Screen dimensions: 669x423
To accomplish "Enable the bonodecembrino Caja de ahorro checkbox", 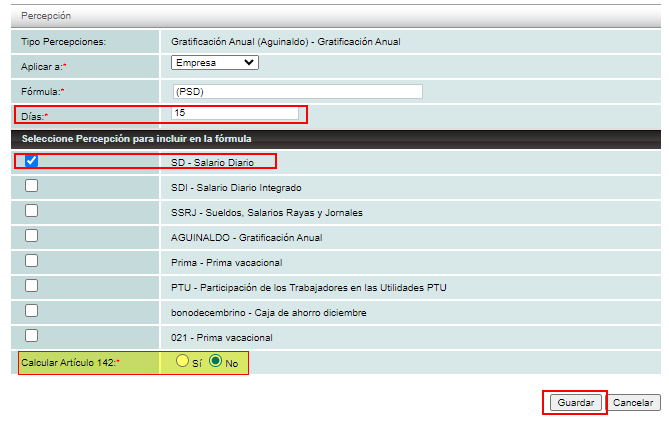I will click(32, 311).
